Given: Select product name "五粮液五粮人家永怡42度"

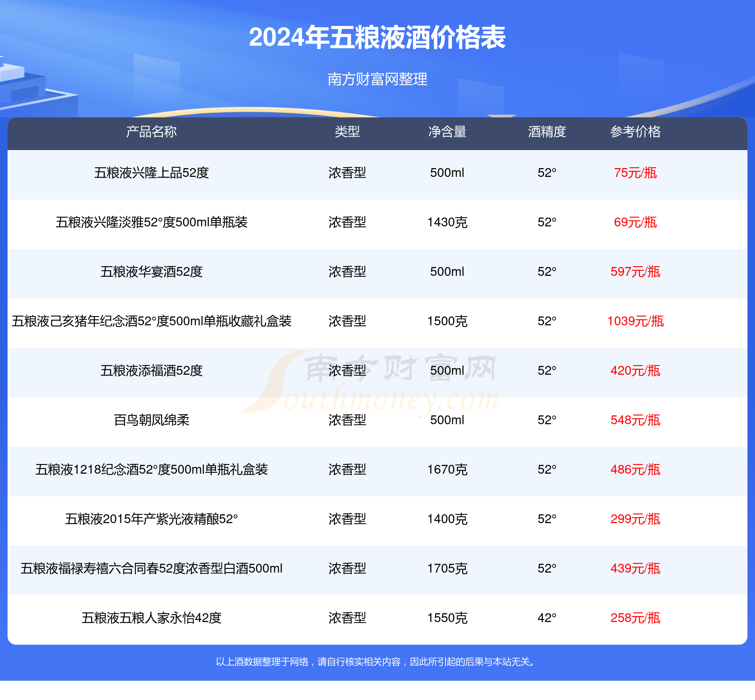Looking at the screenshot, I should pos(151,618).
